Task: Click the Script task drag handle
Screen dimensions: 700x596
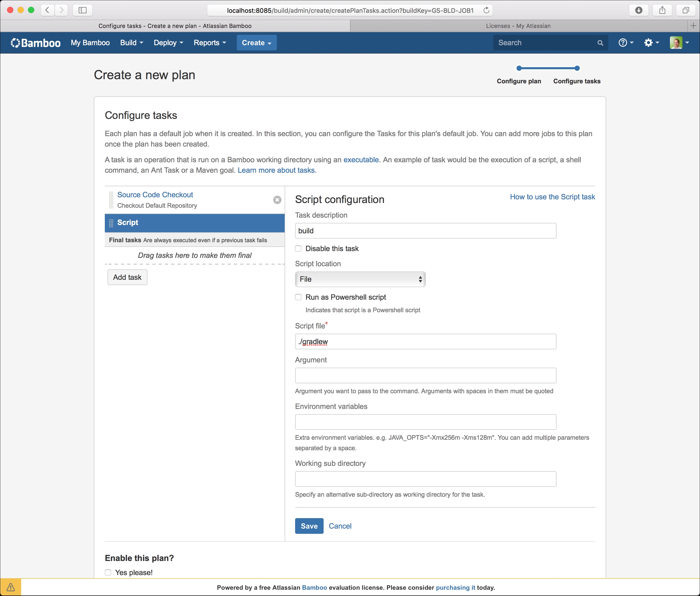Action: coord(111,223)
